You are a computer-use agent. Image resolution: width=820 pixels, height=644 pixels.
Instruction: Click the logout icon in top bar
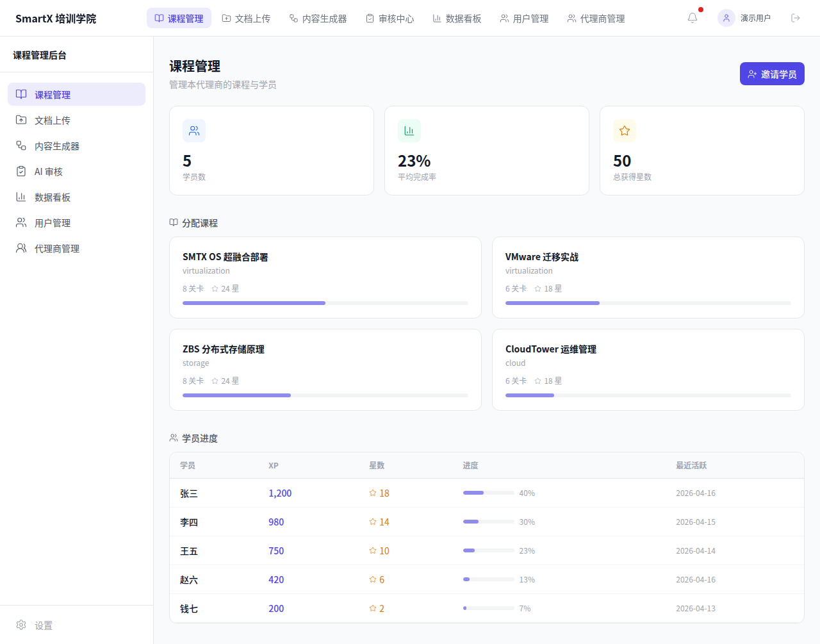pos(796,18)
